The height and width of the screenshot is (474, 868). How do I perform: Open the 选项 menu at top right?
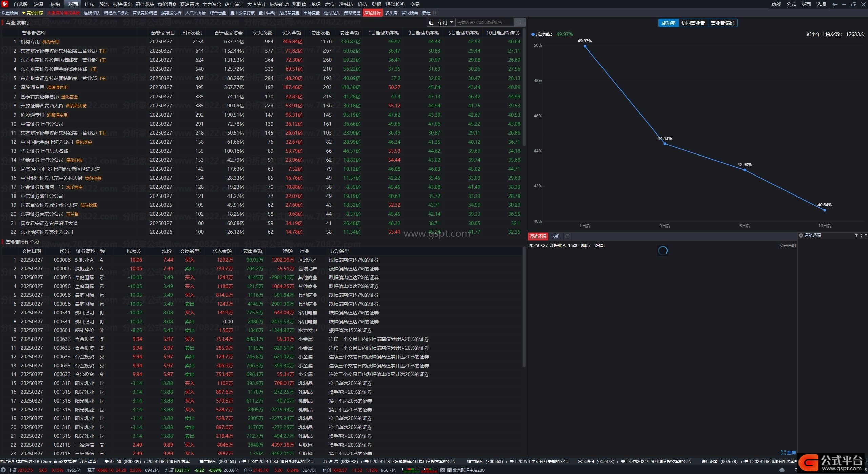point(821,4)
